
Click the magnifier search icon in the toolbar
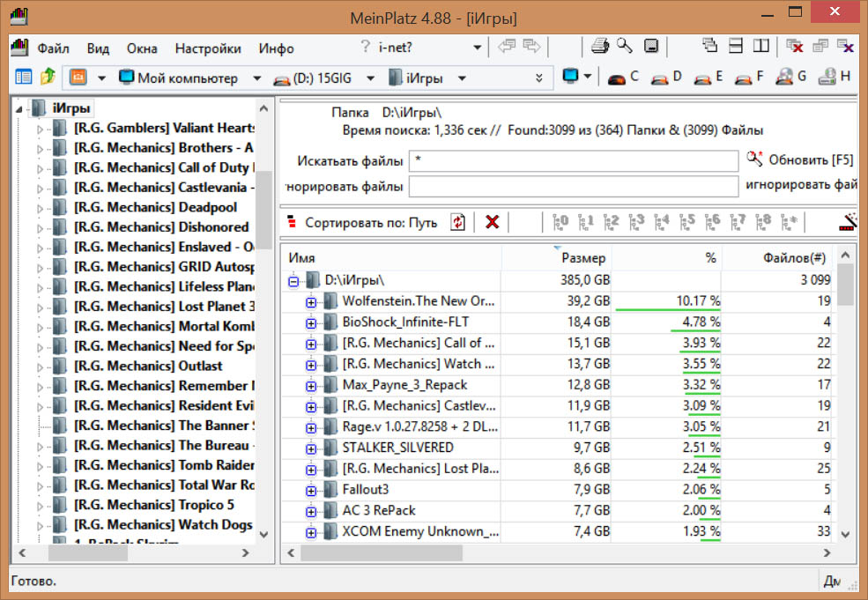tap(625, 46)
